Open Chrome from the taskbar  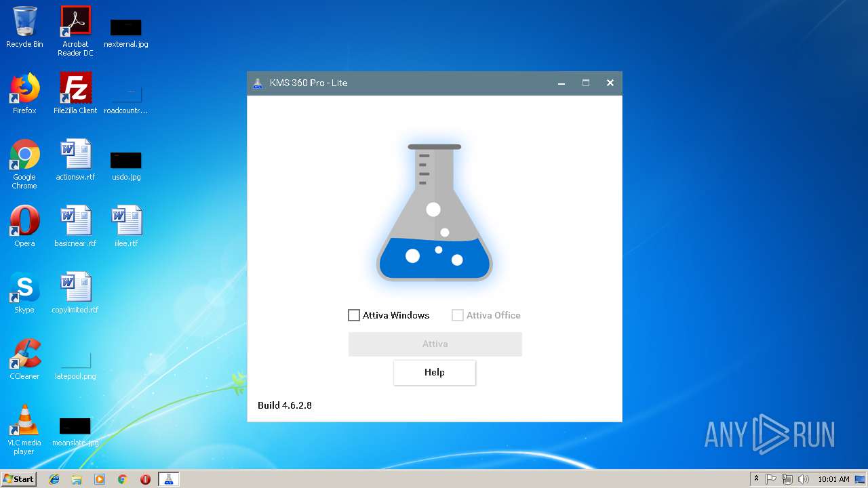[x=123, y=479]
